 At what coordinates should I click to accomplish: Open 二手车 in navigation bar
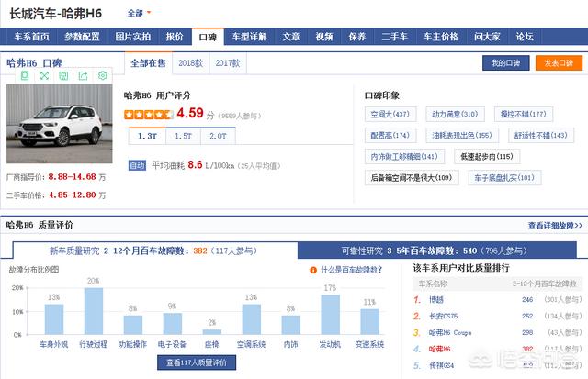(394, 37)
